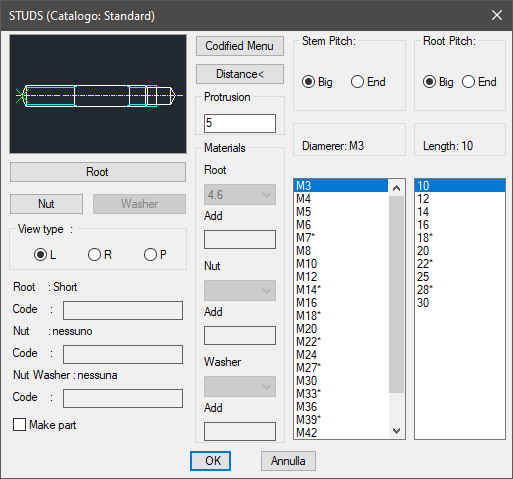Click the stud preview drawing thumbnail
This screenshot has height=479, width=513.
98,94
